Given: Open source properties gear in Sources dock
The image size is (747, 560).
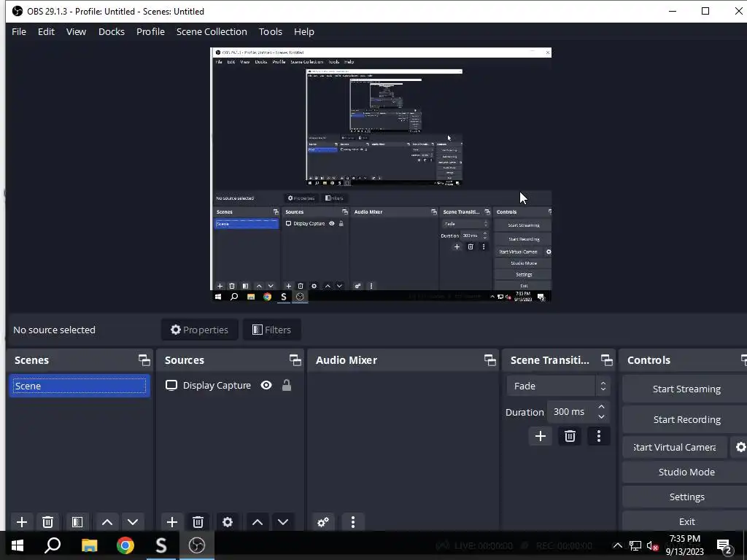Looking at the screenshot, I should [x=228, y=522].
